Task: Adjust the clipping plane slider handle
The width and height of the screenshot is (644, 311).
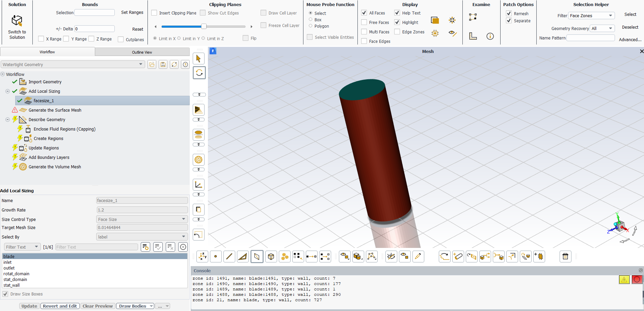Action: point(204,26)
